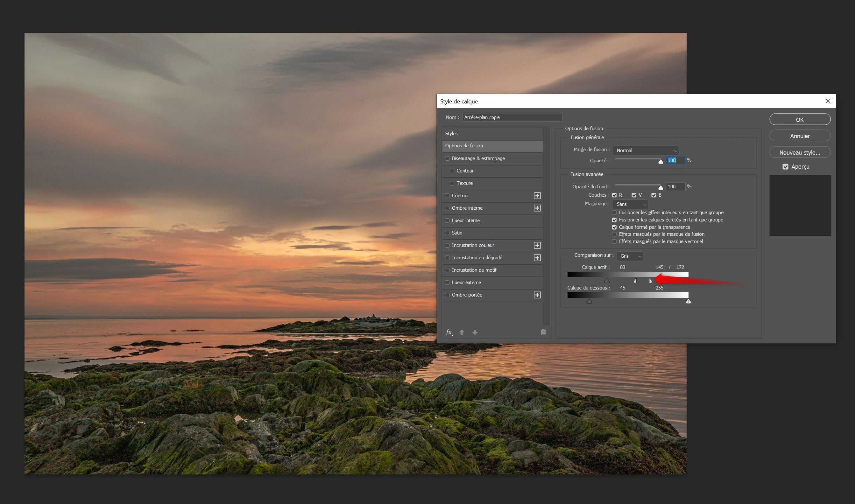The image size is (855, 504).
Task: Add another Contour effect with plus icon
Action: [x=537, y=196]
